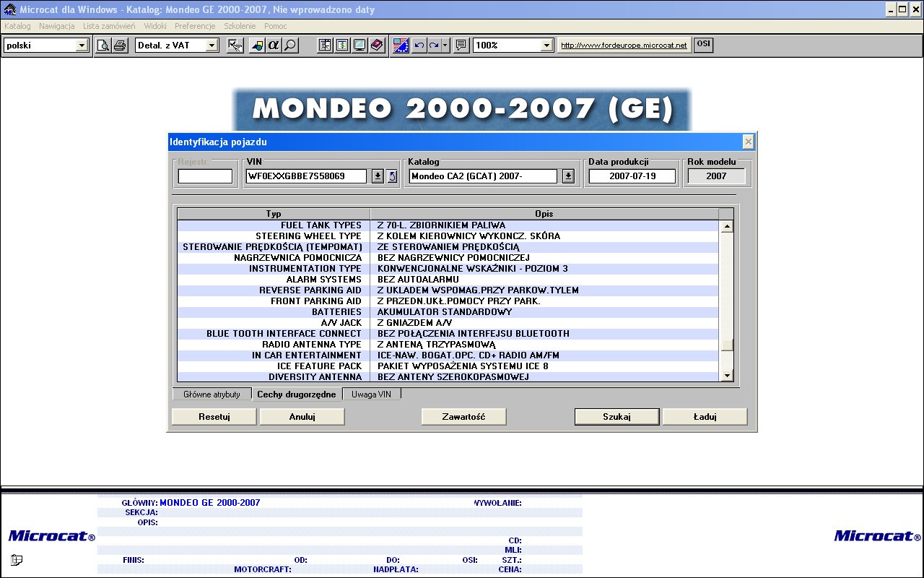The width and height of the screenshot is (924, 578).
Task: Click the refresh icon next to VIN field
Action: (x=392, y=176)
